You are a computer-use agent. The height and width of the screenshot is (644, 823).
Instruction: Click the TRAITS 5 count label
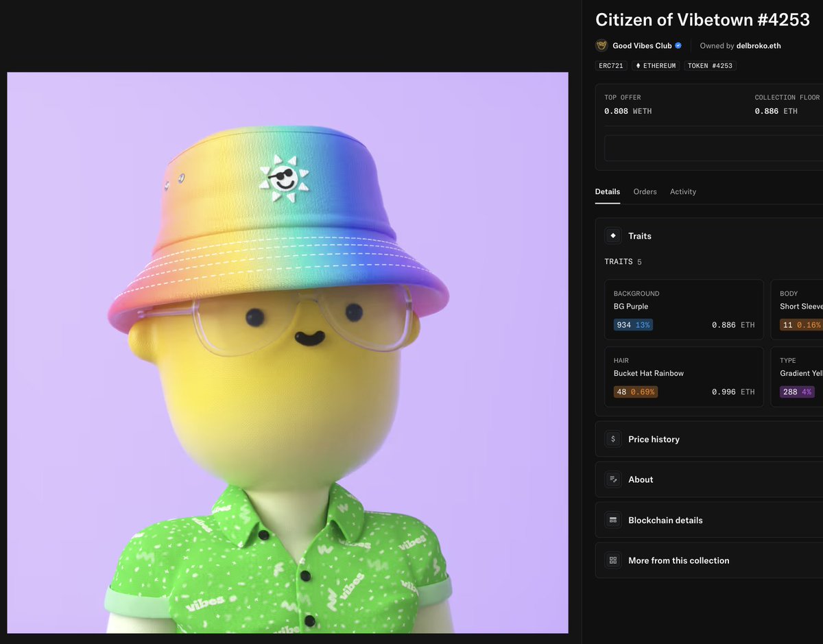[x=623, y=262]
